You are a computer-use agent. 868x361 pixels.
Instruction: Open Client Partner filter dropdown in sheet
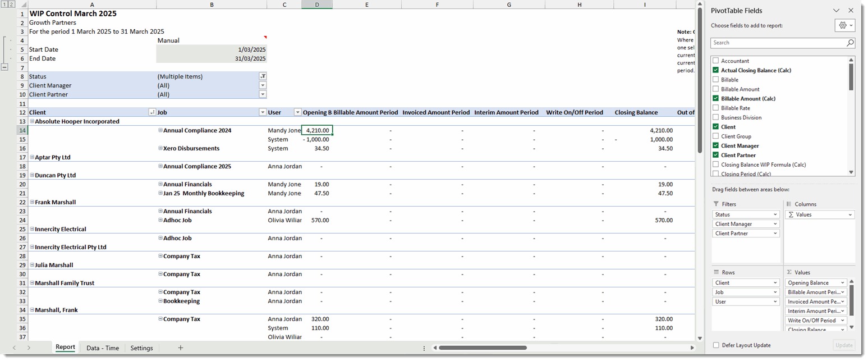(x=263, y=94)
